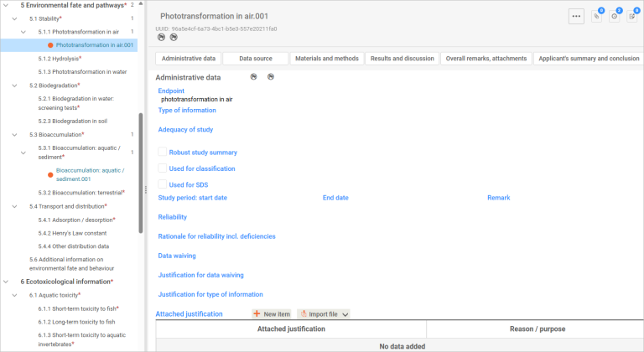The width and height of the screenshot is (644, 352).
Task: Click Justification for data waiving label
Action: pyautogui.click(x=201, y=275)
